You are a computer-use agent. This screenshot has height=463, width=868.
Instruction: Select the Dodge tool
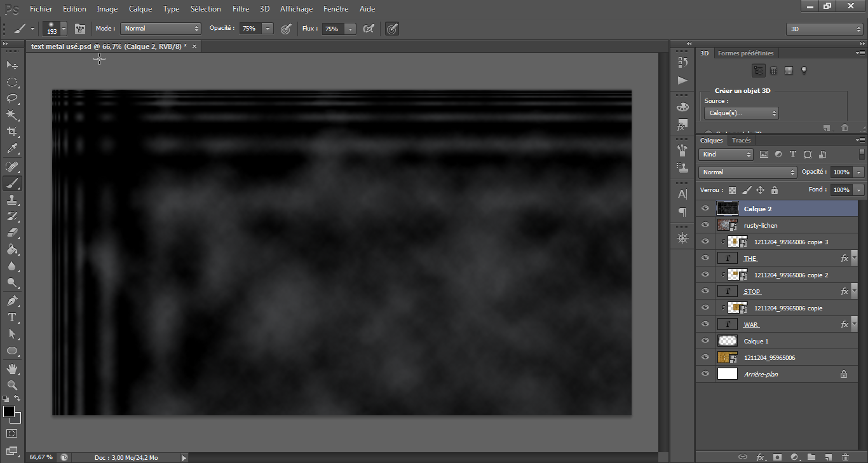(x=12, y=282)
